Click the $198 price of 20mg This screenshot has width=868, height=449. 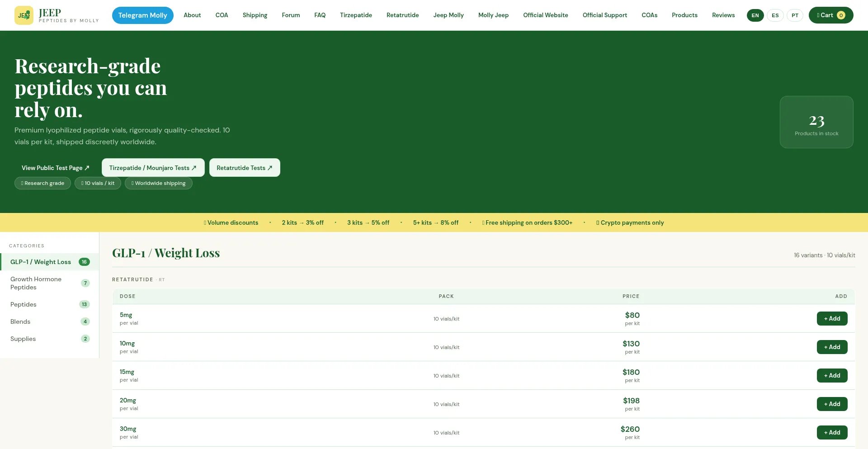pos(631,401)
